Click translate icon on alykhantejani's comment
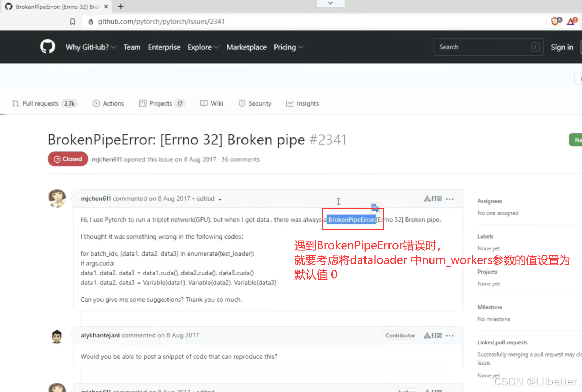Image resolution: width=582 pixels, height=392 pixels. (x=433, y=335)
